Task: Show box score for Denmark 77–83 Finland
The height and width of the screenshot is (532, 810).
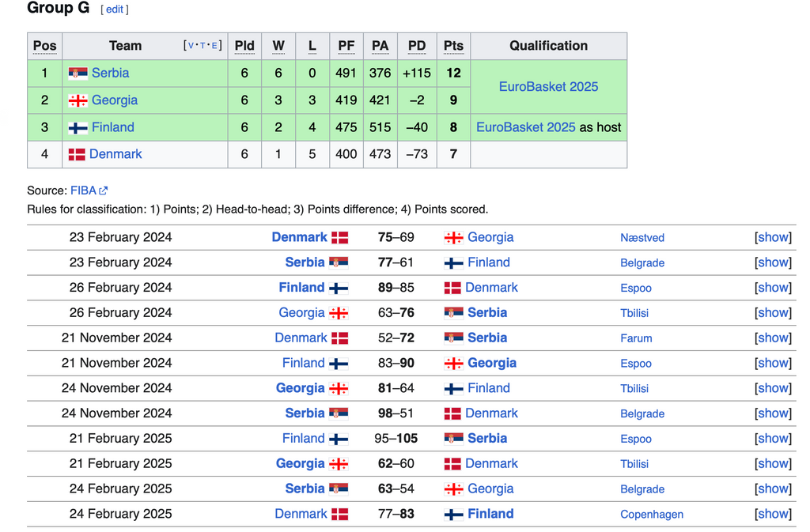Action: [773, 514]
